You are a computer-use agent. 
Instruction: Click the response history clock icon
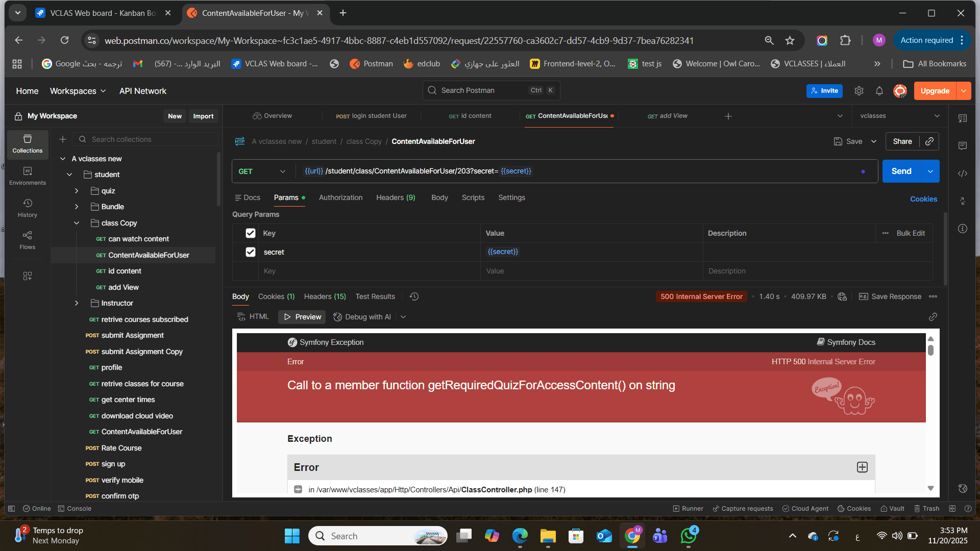pos(414,296)
